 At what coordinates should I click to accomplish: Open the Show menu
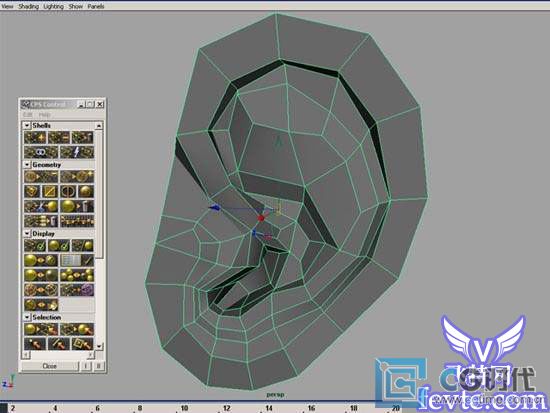click(76, 6)
